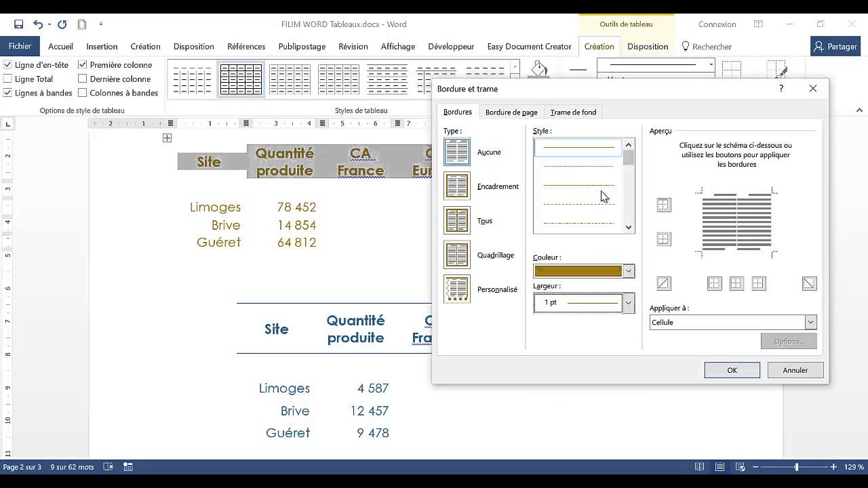Open proofing status icon in status bar

coord(108,467)
